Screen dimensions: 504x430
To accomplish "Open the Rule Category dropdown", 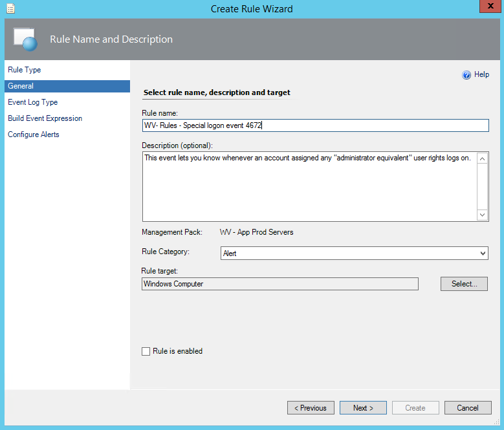I will 353,253.
